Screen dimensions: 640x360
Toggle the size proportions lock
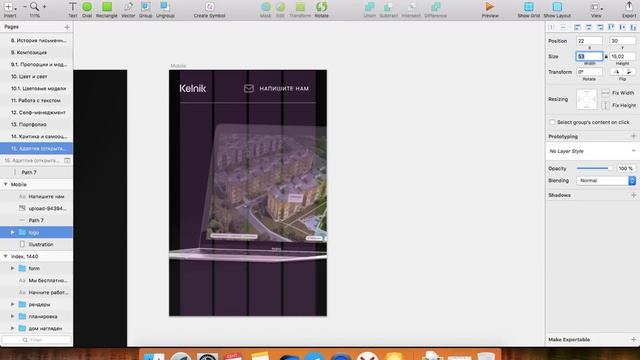coord(606,56)
